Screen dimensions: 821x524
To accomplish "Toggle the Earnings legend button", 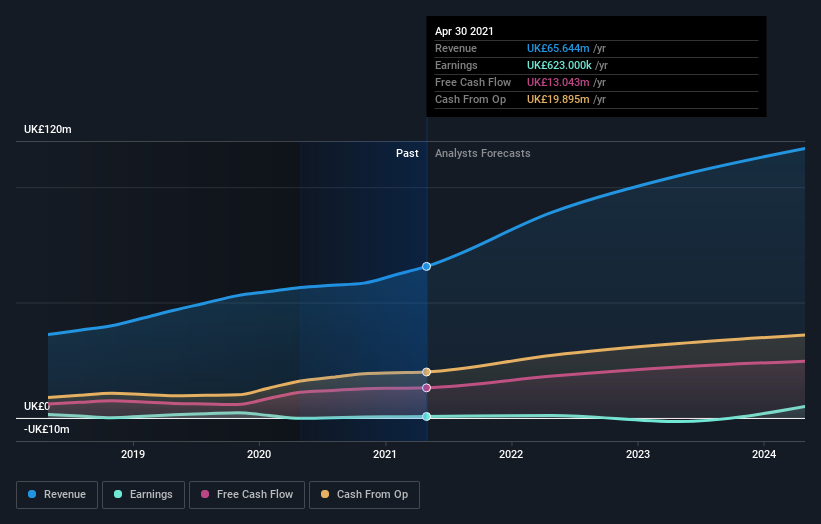I will [x=143, y=495].
